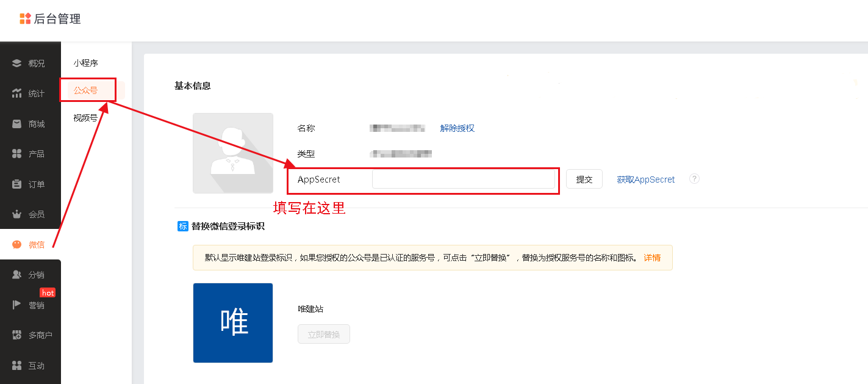Viewport: 868px width, 384px height.
Task: Switch to the 视频号 submenu item
Action: (x=86, y=118)
